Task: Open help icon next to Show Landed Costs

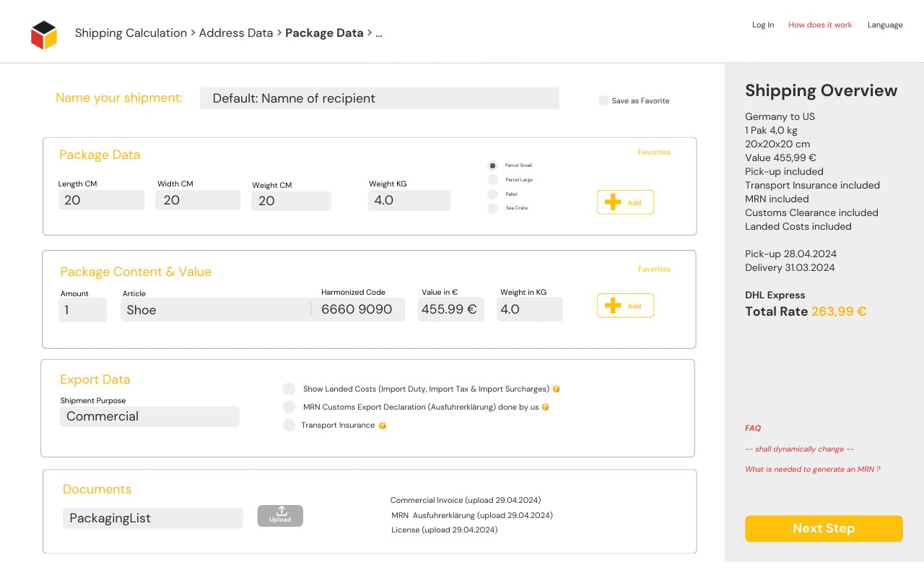Action: click(557, 389)
